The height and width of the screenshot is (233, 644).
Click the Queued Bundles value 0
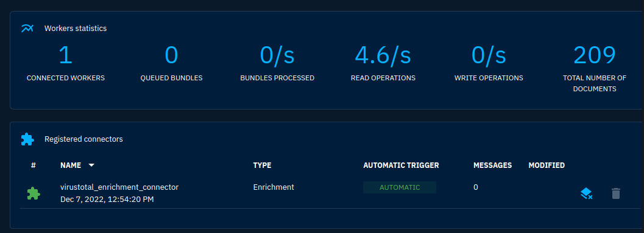click(171, 55)
